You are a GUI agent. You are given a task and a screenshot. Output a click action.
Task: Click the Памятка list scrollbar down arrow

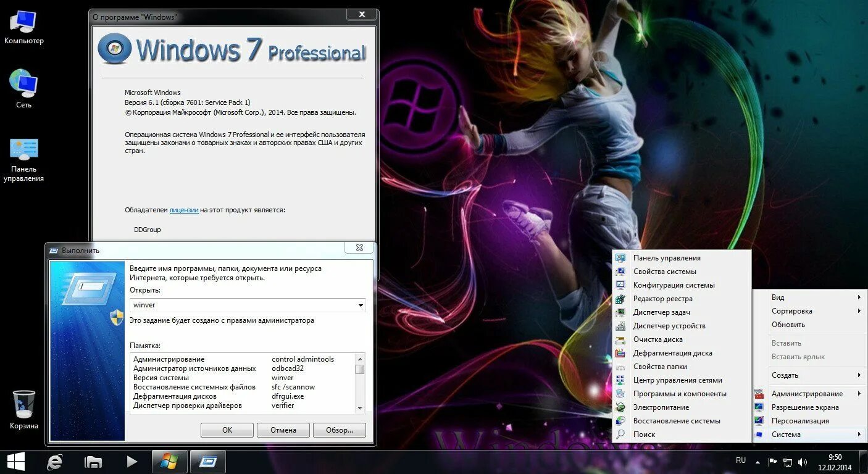[360, 408]
